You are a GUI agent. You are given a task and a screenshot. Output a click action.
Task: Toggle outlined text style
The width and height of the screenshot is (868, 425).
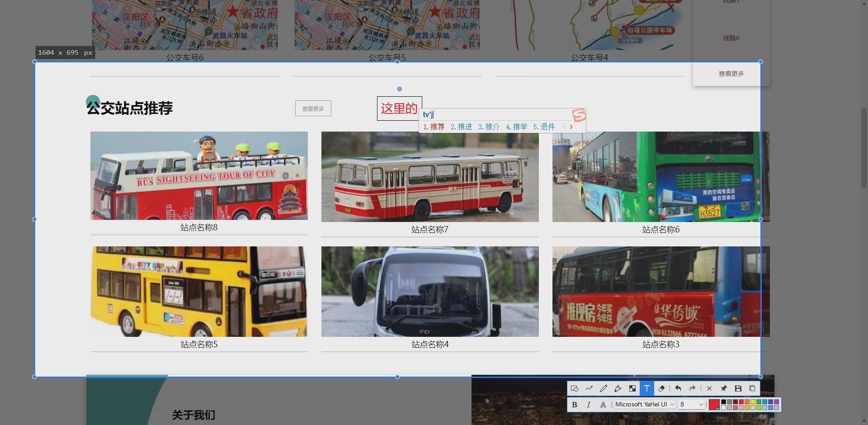pyautogui.click(x=603, y=405)
